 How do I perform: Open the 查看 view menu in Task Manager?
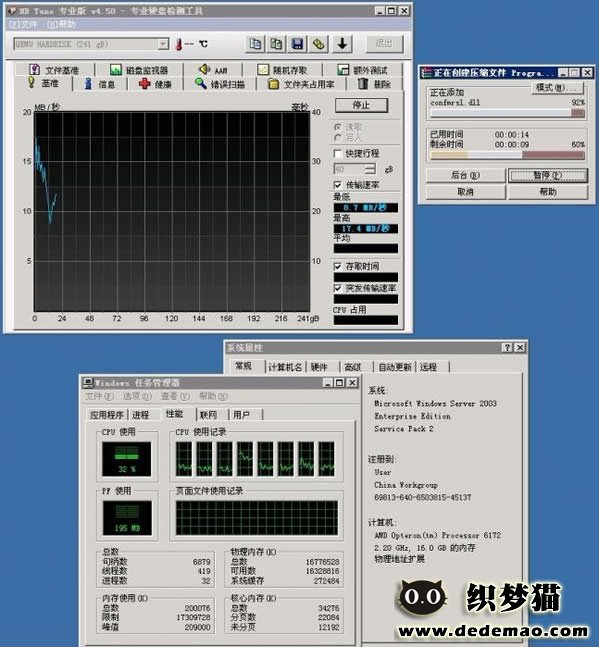pyautogui.click(x=175, y=396)
